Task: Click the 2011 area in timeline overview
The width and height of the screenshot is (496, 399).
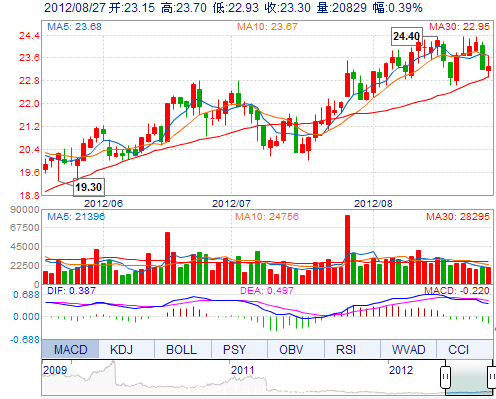Action: click(x=243, y=370)
